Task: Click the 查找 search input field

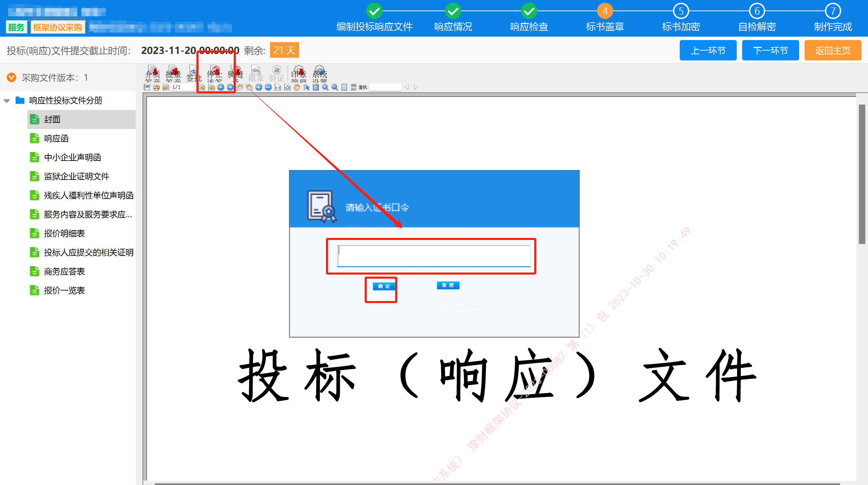Action: [x=385, y=87]
